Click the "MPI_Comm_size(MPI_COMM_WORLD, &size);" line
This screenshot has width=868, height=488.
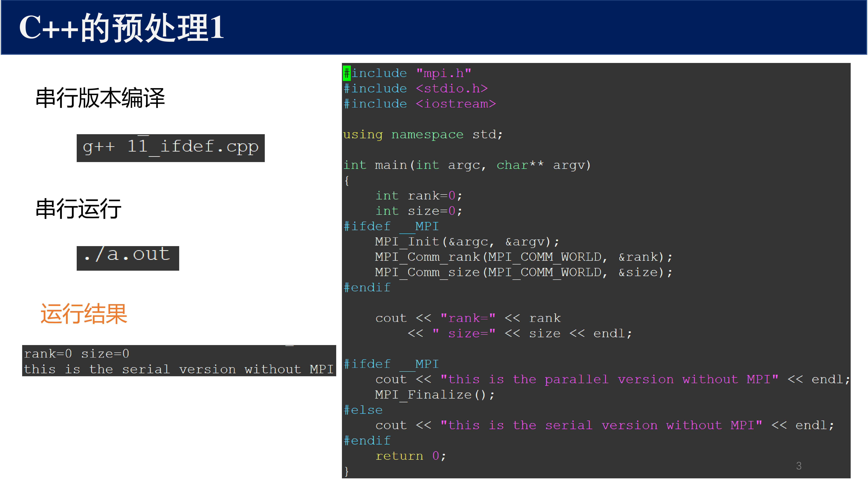[x=524, y=272]
